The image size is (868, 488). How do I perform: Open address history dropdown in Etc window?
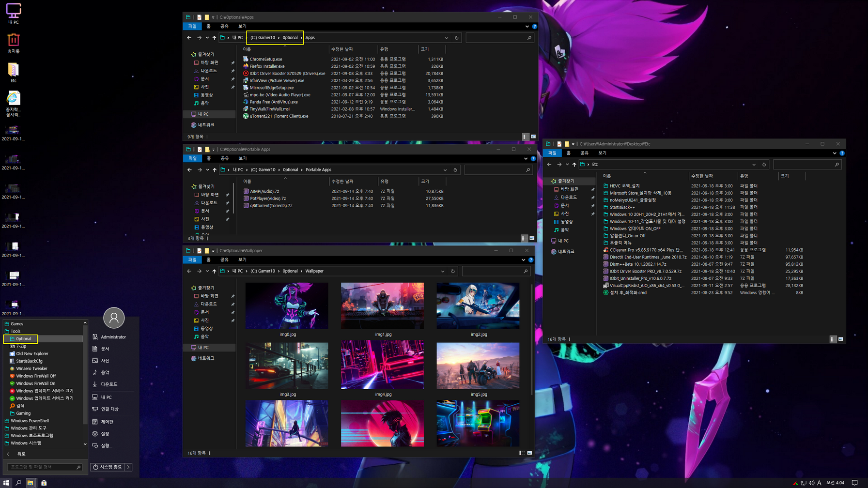coord(754,165)
